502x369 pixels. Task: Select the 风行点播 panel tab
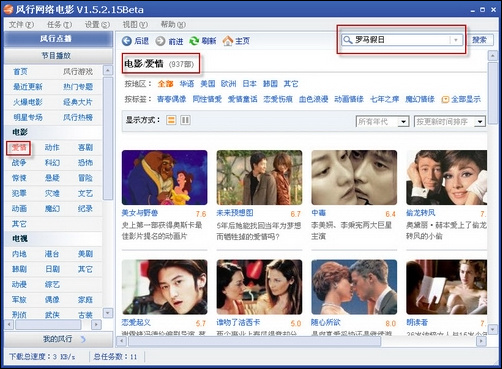tap(58, 39)
